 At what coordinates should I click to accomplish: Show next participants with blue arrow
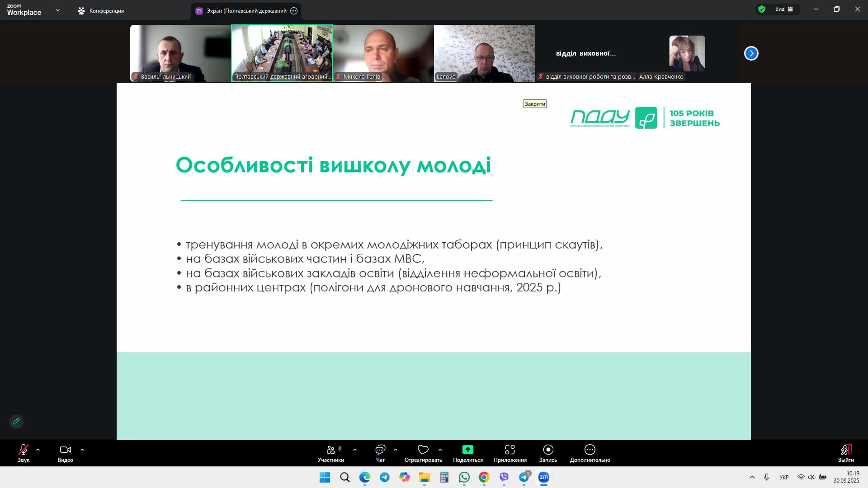click(751, 53)
